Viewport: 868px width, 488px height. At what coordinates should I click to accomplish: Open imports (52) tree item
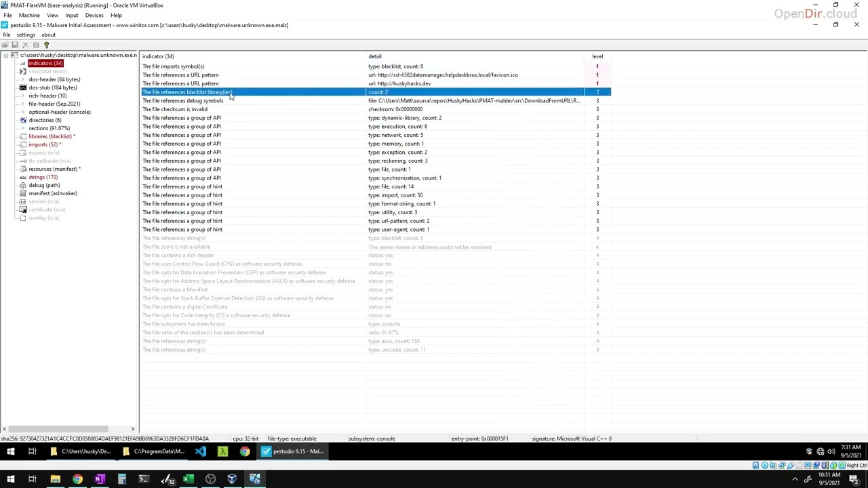coord(45,144)
